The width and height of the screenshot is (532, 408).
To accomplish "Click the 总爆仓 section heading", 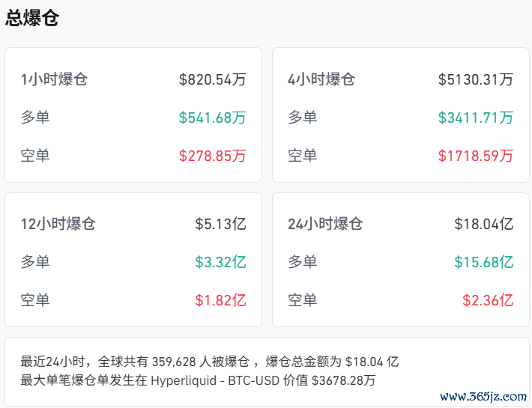I will coord(32,18).
